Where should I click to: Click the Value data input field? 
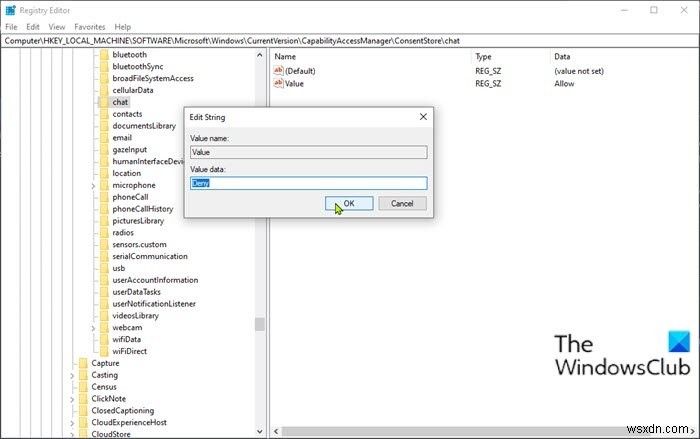point(308,183)
